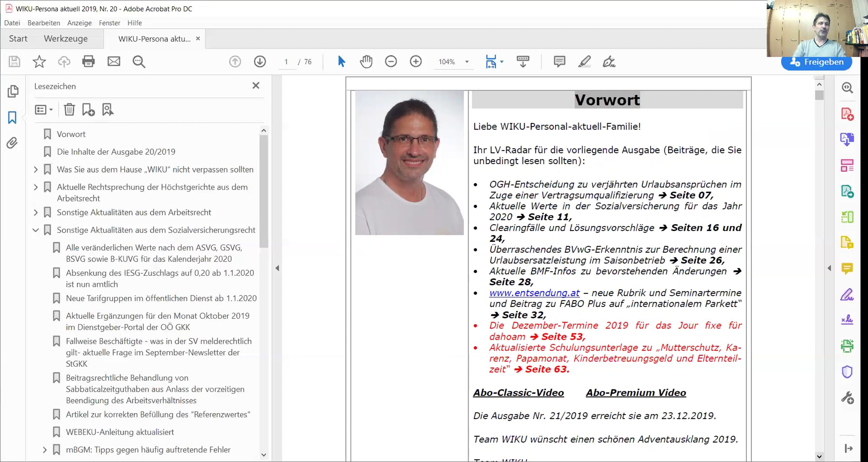Zoom out with the minus circle icon

[391, 61]
